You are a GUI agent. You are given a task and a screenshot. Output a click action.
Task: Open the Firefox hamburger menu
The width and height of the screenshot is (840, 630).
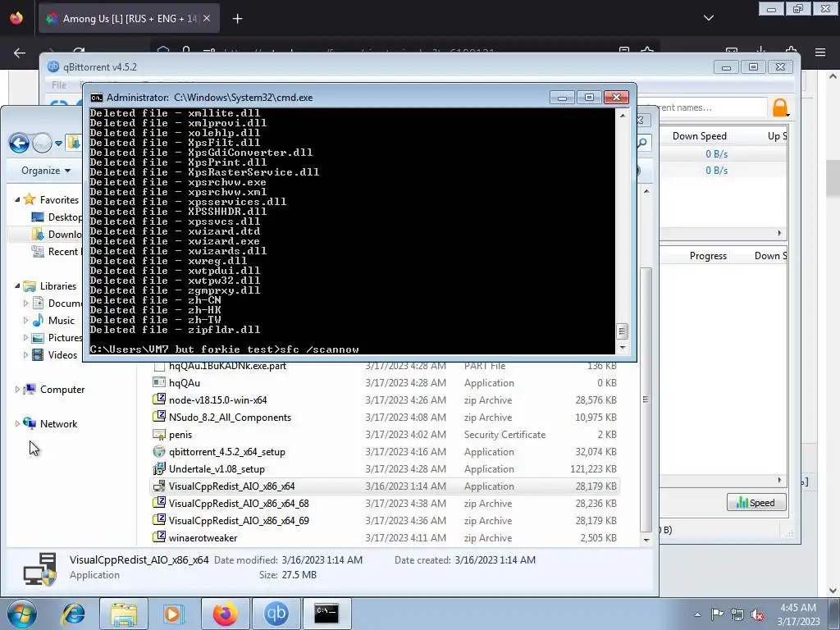(820, 52)
